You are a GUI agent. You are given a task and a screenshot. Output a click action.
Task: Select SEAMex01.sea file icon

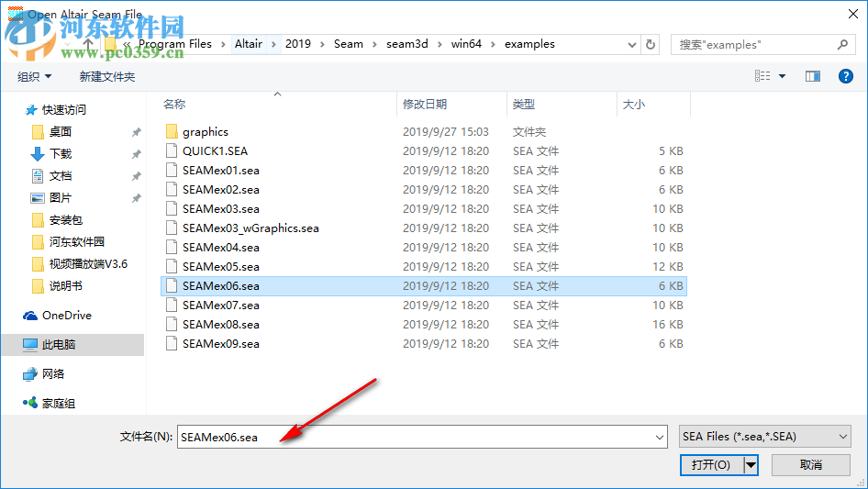(172, 170)
